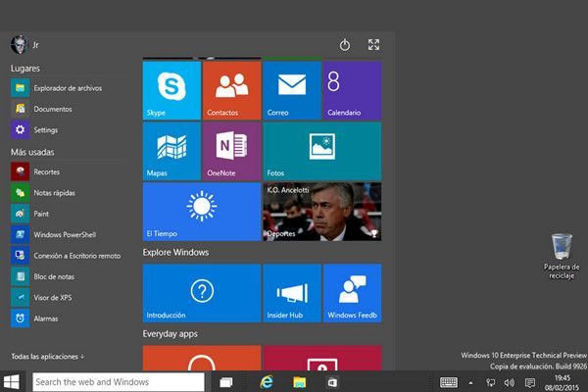Click the taskbar clock 19:45
The height and width of the screenshot is (392, 588).
point(563,382)
